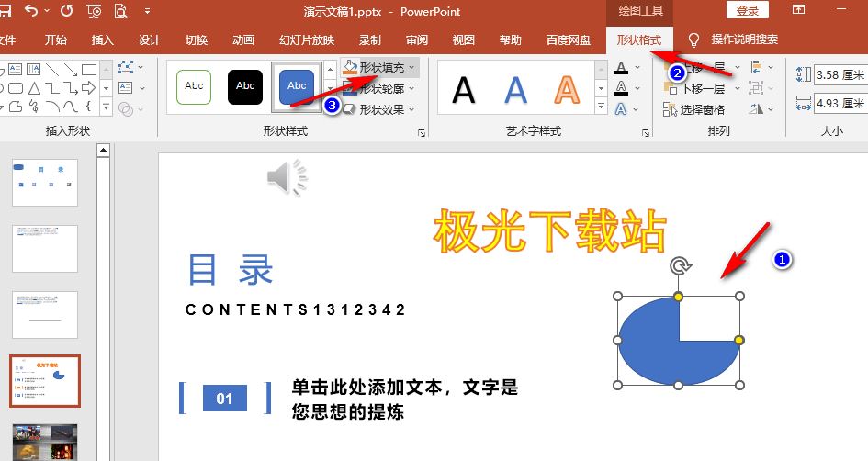Expand the 形状轮廓 outline dropdown

(411, 88)
